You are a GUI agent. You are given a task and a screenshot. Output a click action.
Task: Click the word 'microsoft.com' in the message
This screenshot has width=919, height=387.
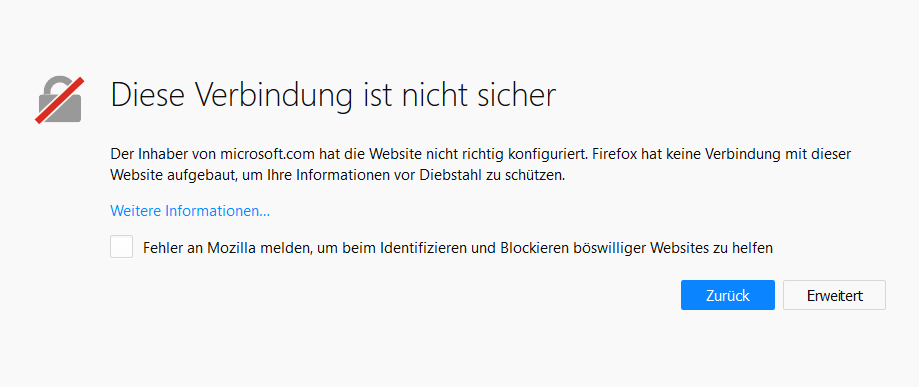268,155
